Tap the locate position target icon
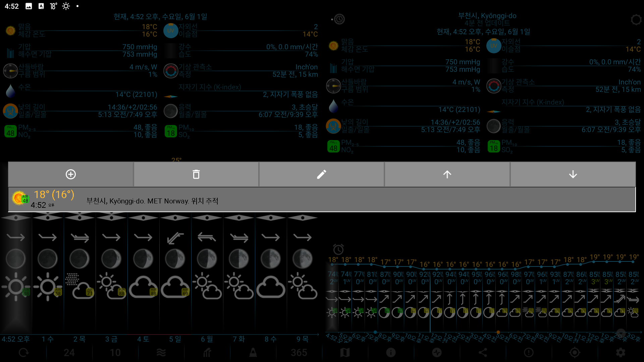 575,353
